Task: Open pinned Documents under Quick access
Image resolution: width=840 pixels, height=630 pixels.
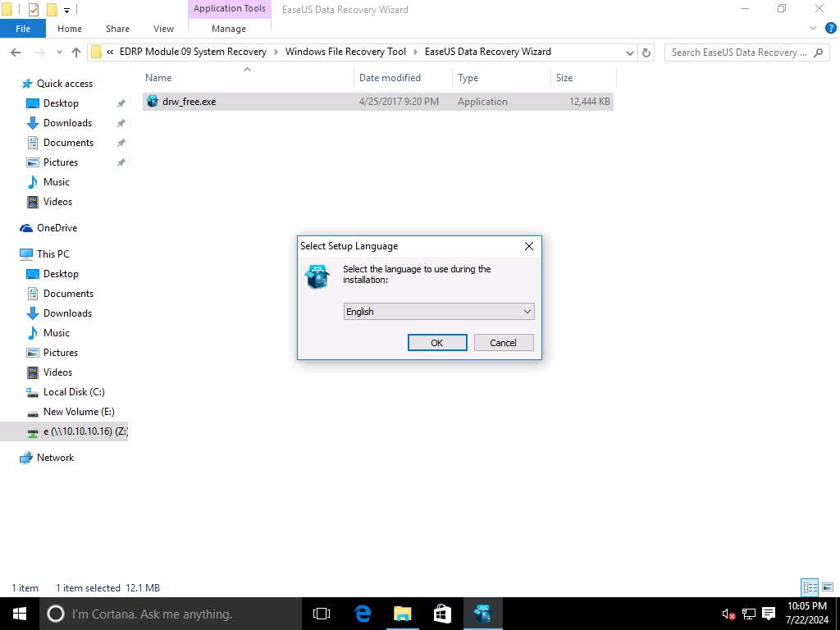Action: point(68,143)
